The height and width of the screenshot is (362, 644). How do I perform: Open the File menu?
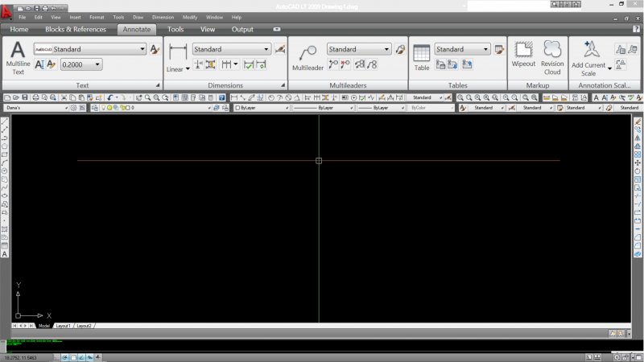click(23, 17)
